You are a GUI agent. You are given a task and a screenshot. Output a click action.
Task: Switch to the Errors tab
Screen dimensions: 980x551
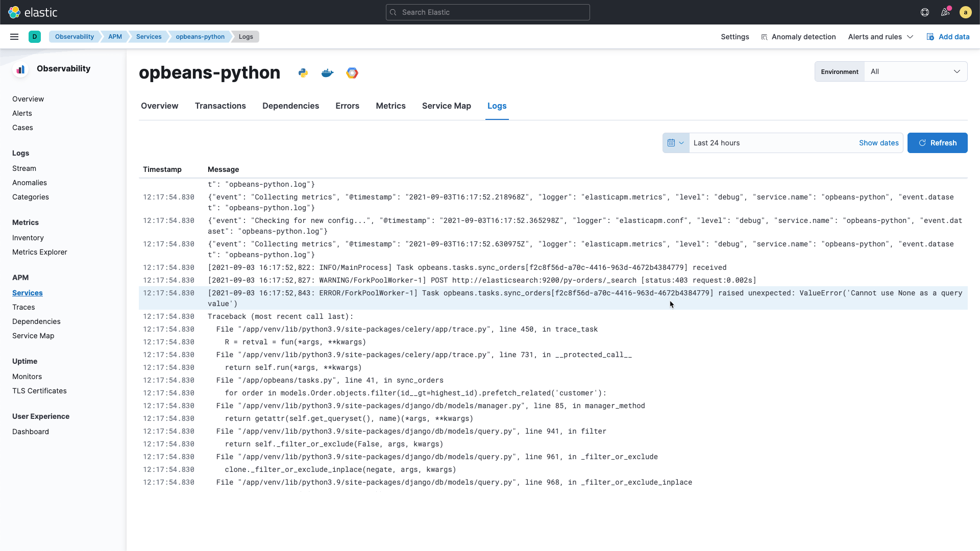tap(347, 106)
